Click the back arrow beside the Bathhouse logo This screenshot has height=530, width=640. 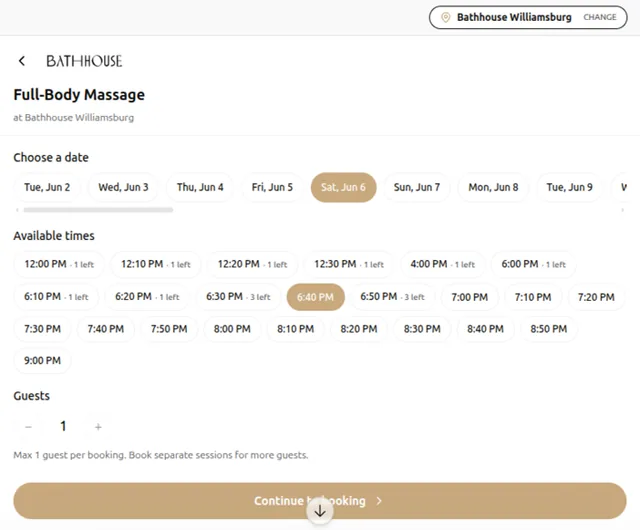pos(22,61)
